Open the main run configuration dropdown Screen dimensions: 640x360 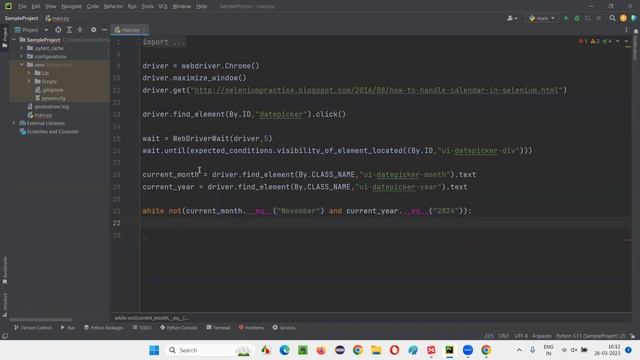click(x=542, y=18)
